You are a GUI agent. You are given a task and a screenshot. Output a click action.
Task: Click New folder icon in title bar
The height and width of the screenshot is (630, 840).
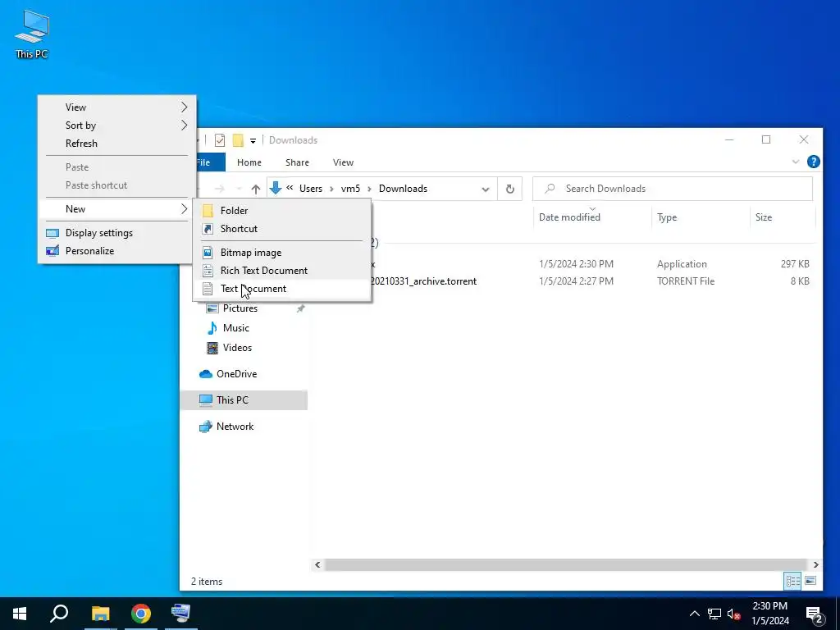tap(238, 140)
